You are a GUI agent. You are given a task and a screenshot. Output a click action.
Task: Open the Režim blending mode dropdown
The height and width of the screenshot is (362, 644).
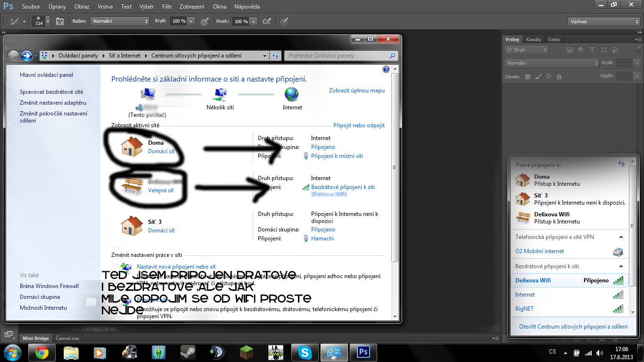tap(120, 21)
